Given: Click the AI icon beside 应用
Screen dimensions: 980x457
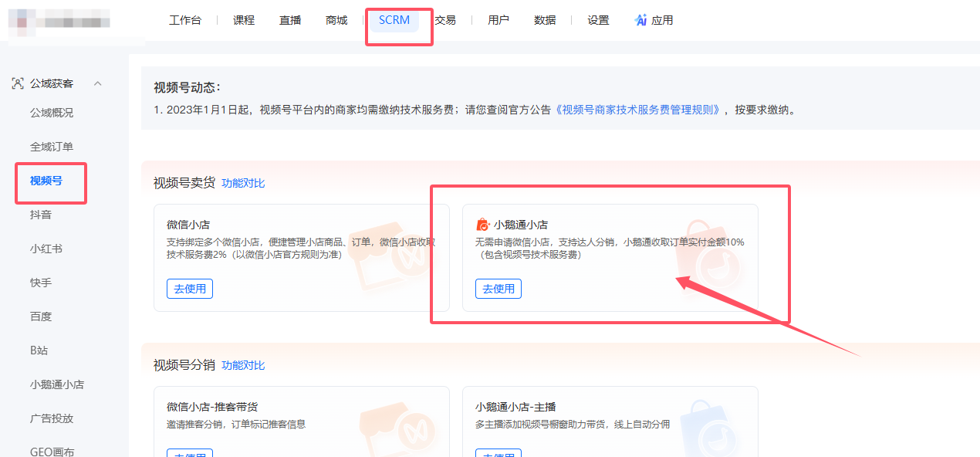Looking at the screenshot, I should tap(640, 20).
